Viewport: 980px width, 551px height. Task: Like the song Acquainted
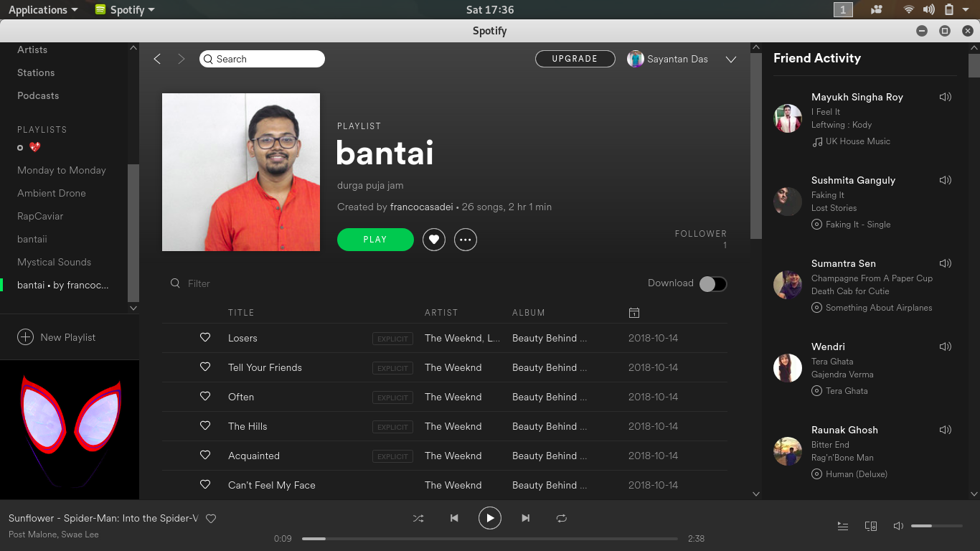205,455
